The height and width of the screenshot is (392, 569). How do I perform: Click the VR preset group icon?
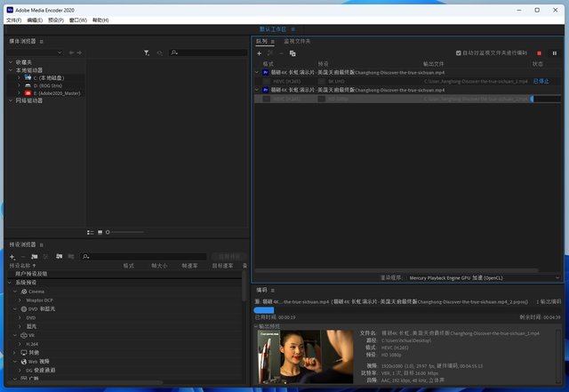coord(24,335)
